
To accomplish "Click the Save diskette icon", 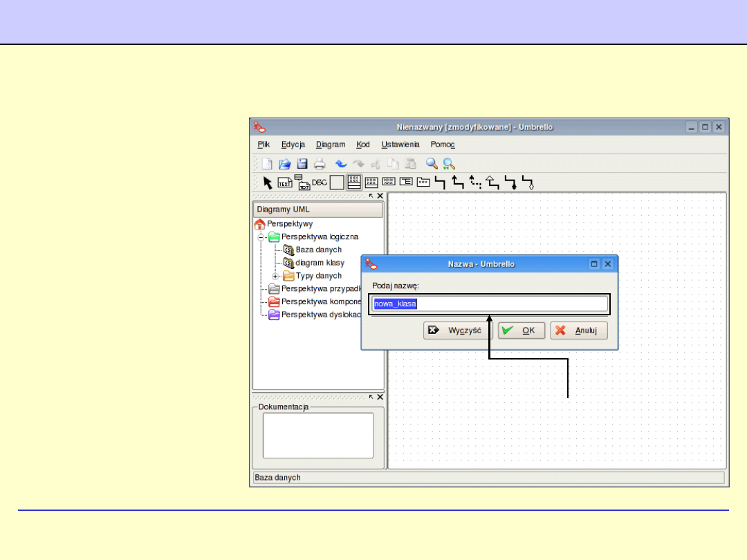I will pyautogui.click(x=302, y=164).
